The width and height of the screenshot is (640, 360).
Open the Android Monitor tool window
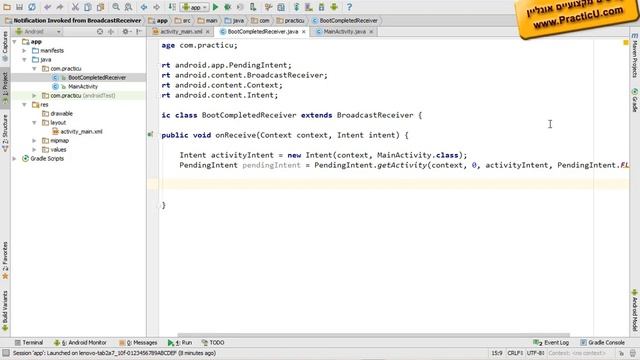click(x=80, y=342)
